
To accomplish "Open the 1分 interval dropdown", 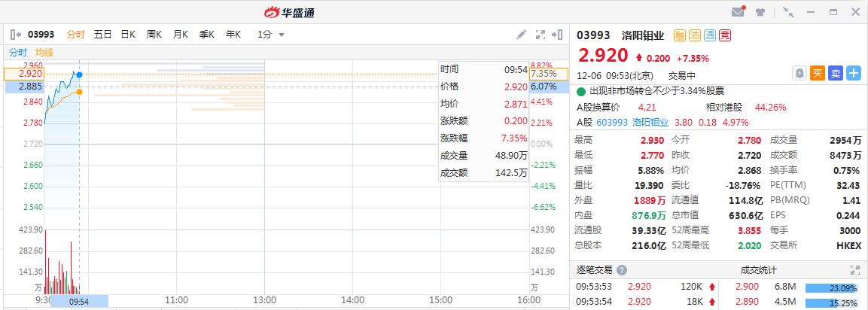I will coord(271,35).
